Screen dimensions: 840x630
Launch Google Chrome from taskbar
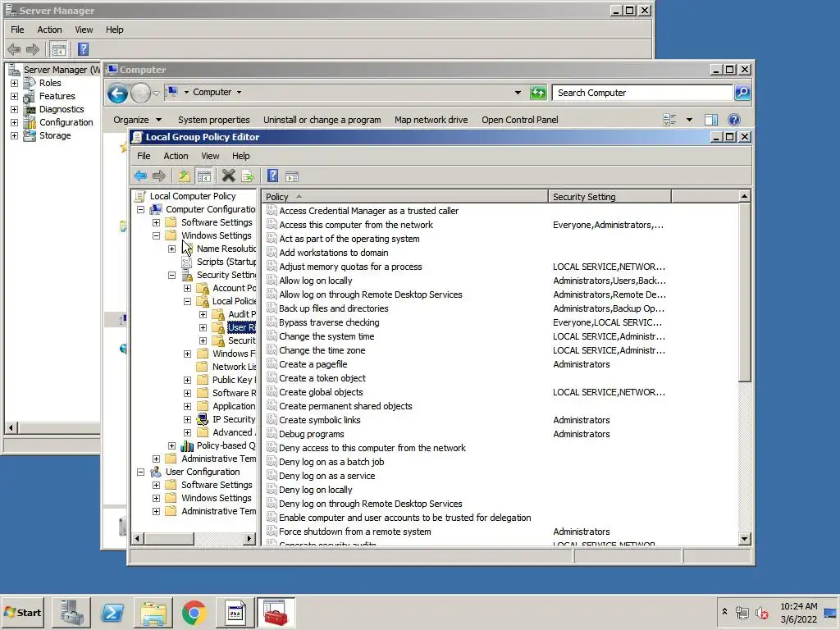(x=194, y=612)
